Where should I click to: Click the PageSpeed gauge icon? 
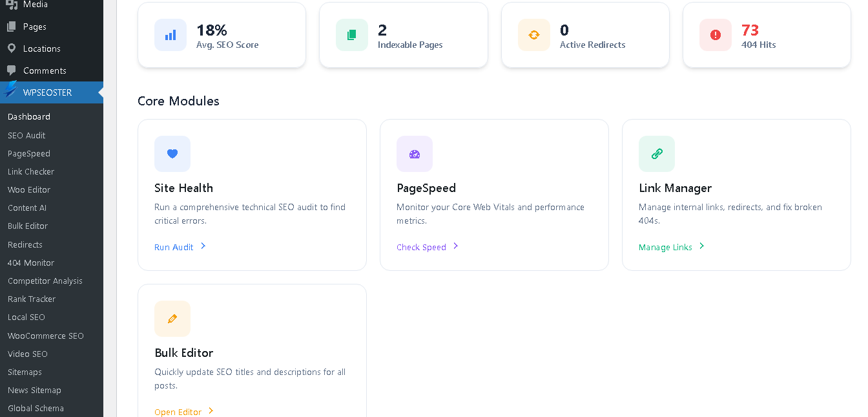pyautogui.click(x=415, y=154)
